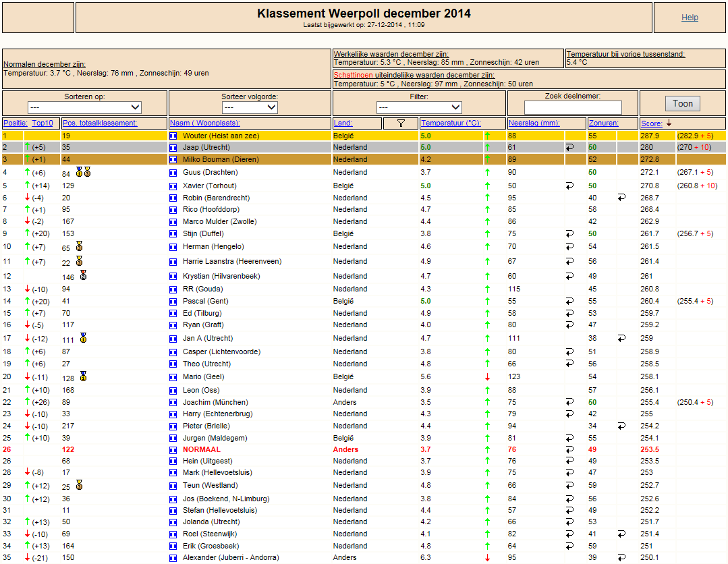Expand the 'Sorteer volgorde' dropdown
The image size is (728, 564).
250,107
